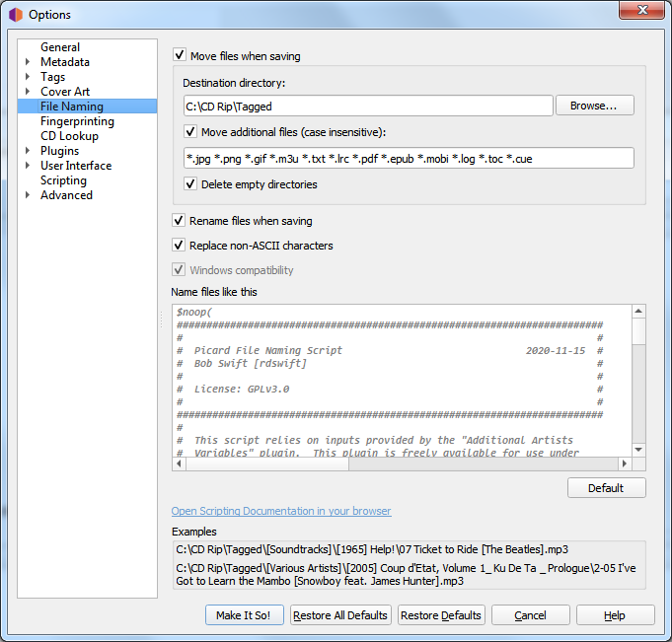Toggle Rename files when saving

(180, 221)
